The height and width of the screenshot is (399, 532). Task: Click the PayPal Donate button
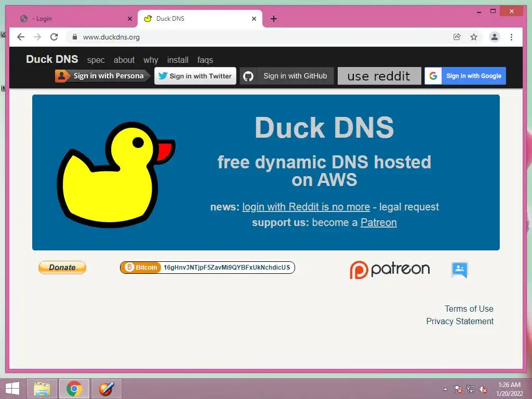[x=62, y=268]
